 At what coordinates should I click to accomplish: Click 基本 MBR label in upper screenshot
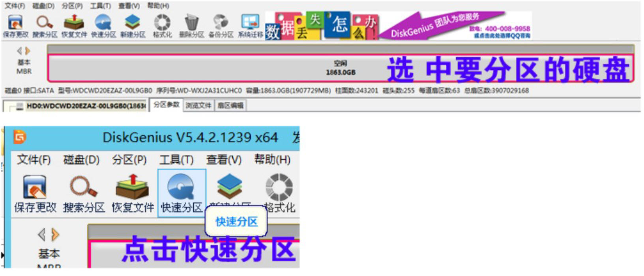click(x=24, y=67)
